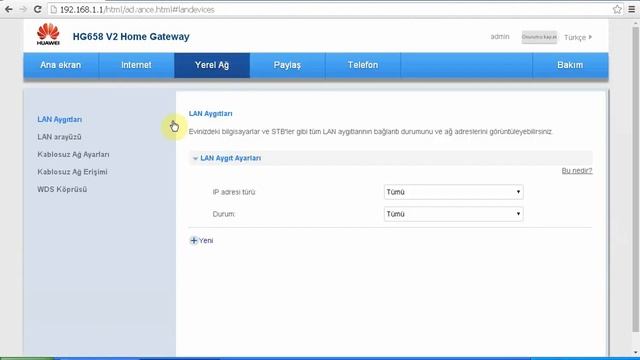Click the browser forward arrow
The image size is (640, 360).
[23, 9]
